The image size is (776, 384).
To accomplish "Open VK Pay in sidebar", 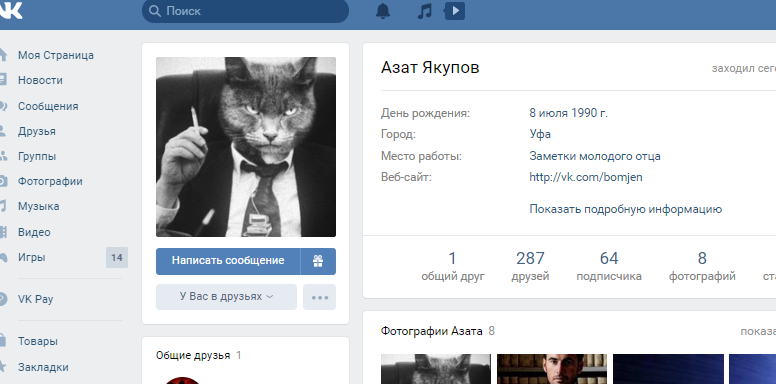I will (x=36, y=299).
